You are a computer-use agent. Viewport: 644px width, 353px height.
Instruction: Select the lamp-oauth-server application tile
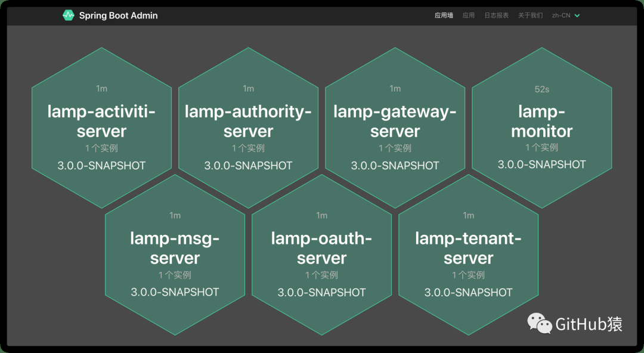(x=321, y=255)
